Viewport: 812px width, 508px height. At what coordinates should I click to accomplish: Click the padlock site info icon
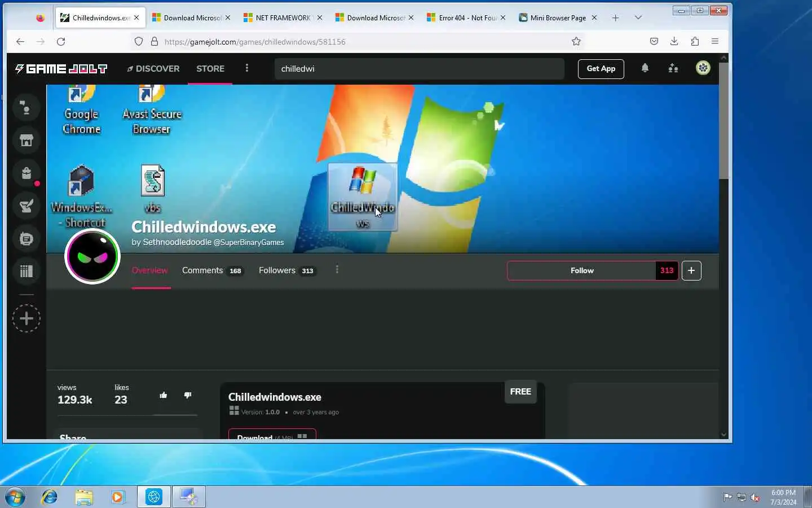pyautogui.click(x=155, y=41)
